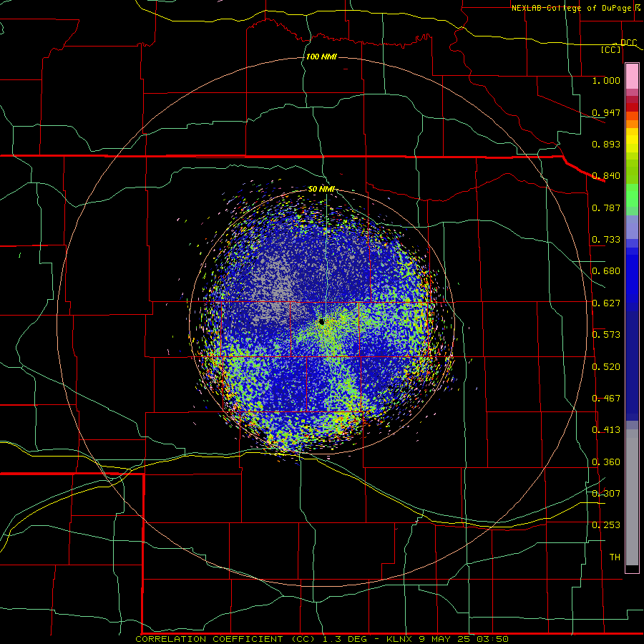Click the CORRELATION COEFFICIENT (CC) product title
Viewport: 644px width, 644px height.
[x=225, y=639]
